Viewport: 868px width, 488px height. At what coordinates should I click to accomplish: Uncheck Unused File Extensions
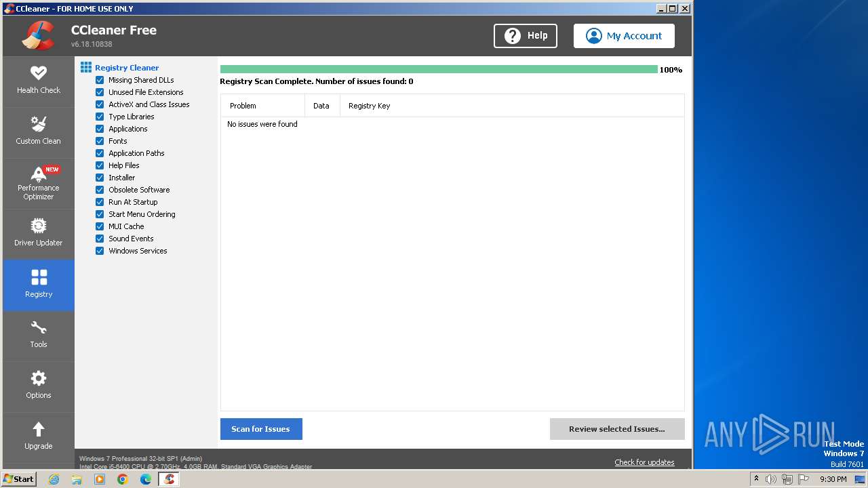100,92
